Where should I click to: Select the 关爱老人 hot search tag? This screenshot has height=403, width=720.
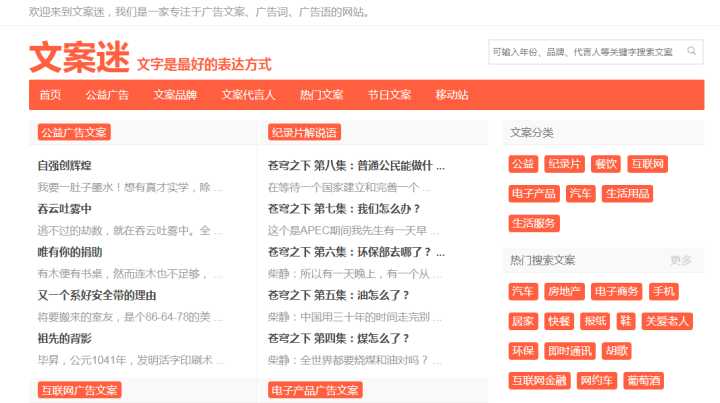667,321
